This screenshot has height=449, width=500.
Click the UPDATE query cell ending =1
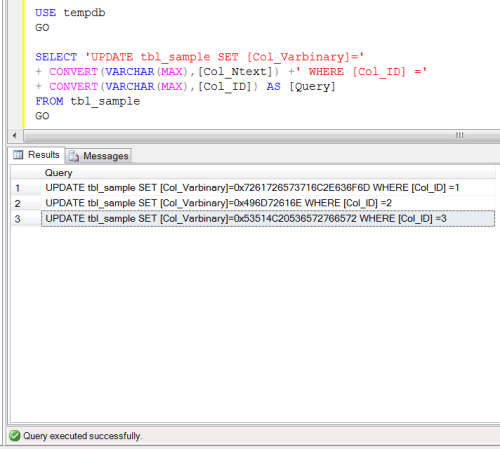click(x=268, y=188)
